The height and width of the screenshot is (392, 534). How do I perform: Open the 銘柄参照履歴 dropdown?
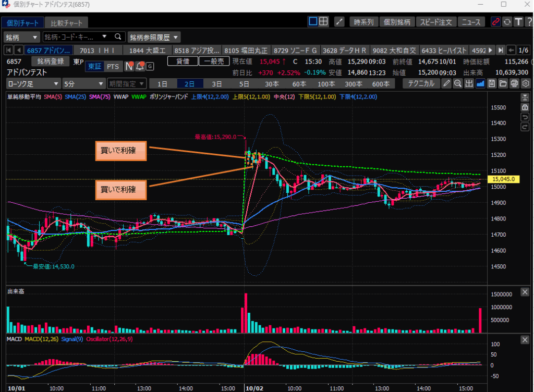[x=154, y=37]
